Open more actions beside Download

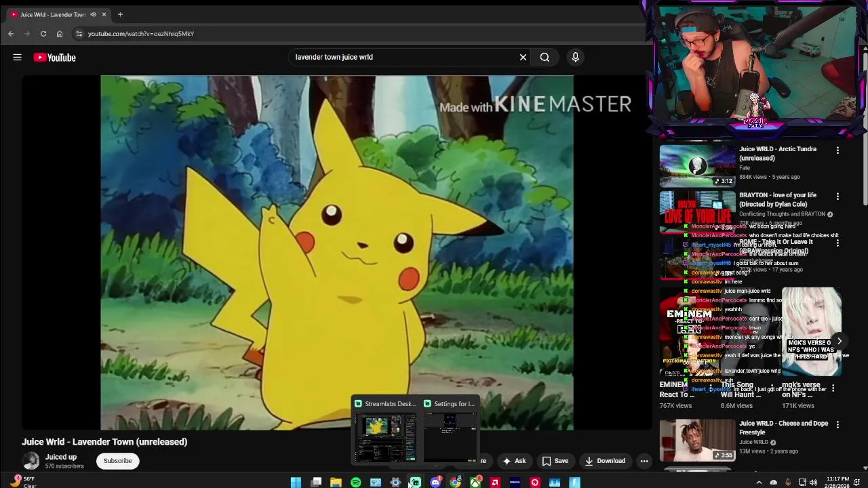(644, 461)
